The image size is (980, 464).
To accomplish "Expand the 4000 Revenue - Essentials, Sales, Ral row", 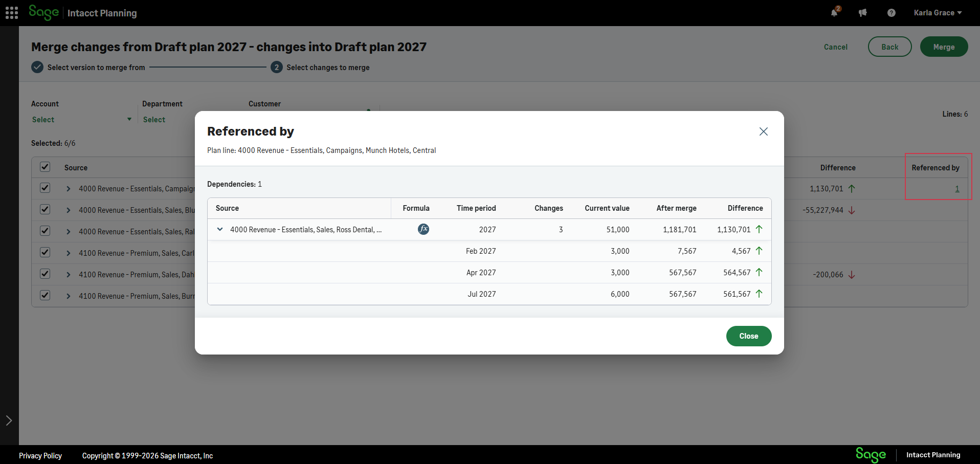I will (69, 232).
